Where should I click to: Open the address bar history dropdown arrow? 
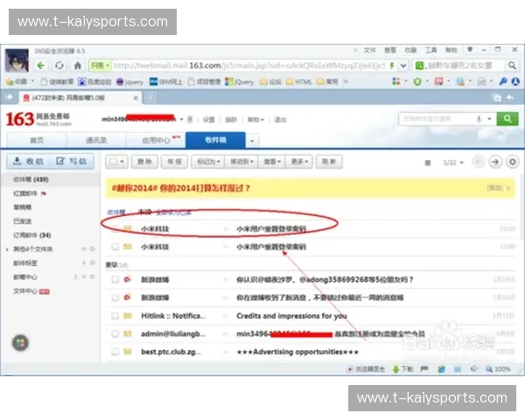click(403, 66)
